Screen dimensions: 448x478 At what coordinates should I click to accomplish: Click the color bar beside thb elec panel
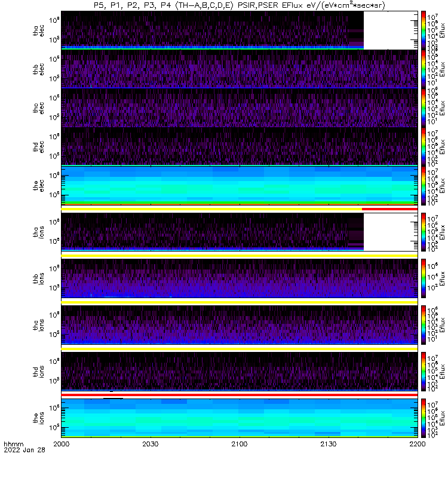pyautogui.click(x=424, y=69)
